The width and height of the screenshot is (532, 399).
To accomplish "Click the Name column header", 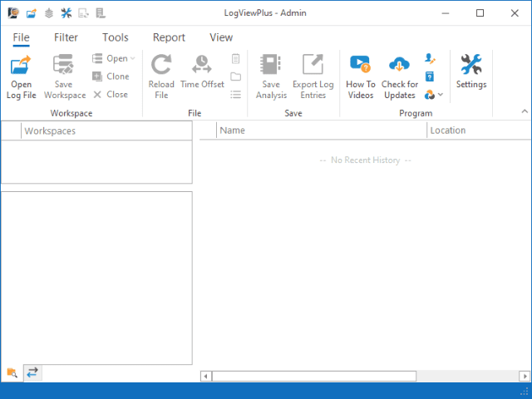I will pyautogui.click(x=321, y=131).
